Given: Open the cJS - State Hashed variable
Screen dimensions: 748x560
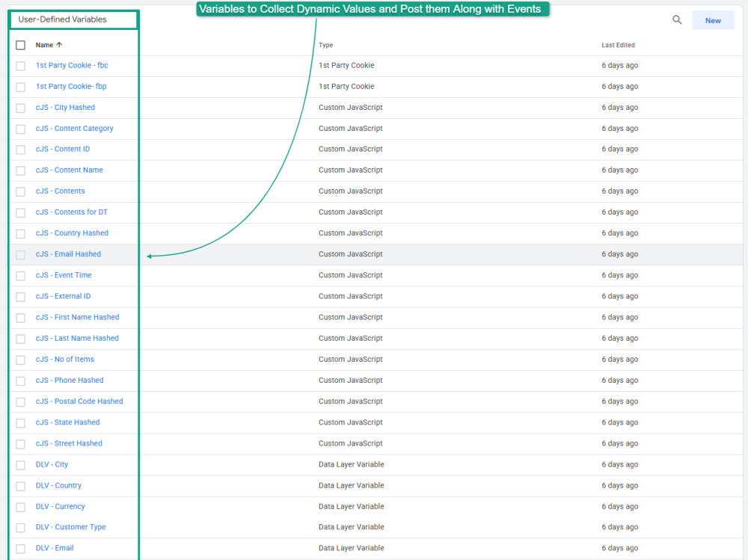Looking at the screenshot, I should [x=68, y=422].
